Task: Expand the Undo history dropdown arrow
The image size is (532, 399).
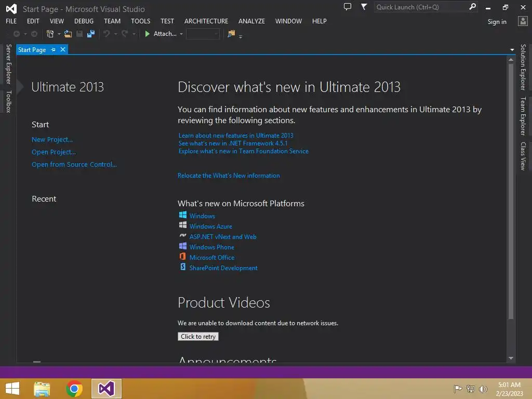Action: coord(116,34)
